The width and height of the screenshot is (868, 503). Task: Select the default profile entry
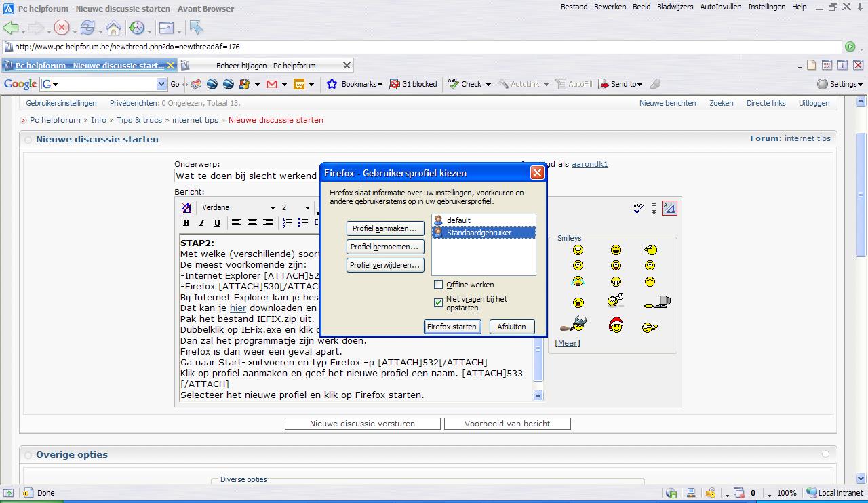pyautogui.click(x=484, y=220)
